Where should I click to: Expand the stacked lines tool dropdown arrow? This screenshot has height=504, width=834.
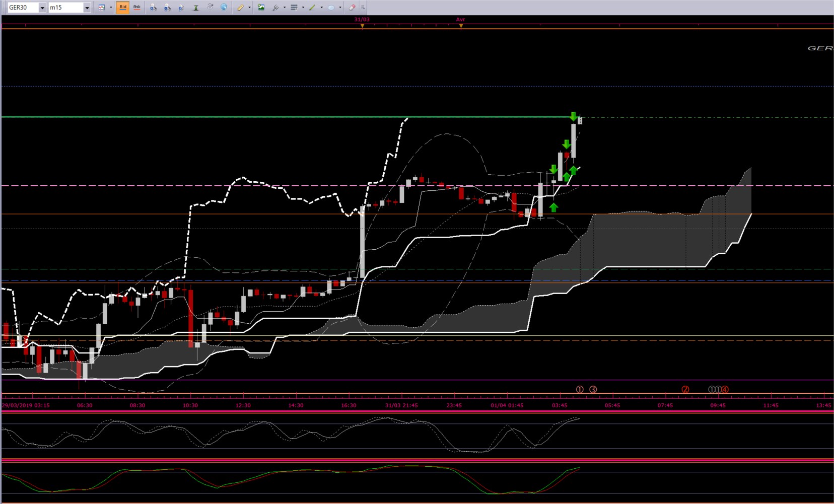[x=303, y=8]
